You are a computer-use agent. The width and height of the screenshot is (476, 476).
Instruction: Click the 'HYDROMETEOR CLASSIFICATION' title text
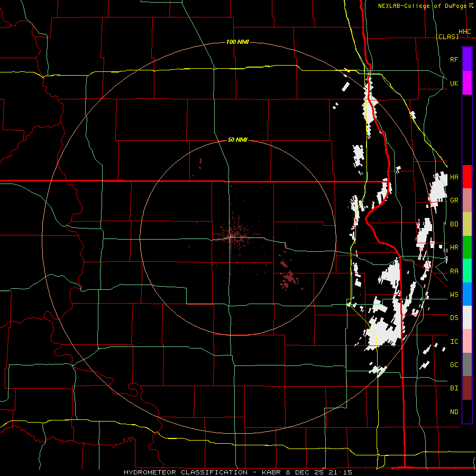(x=186, y=472)
